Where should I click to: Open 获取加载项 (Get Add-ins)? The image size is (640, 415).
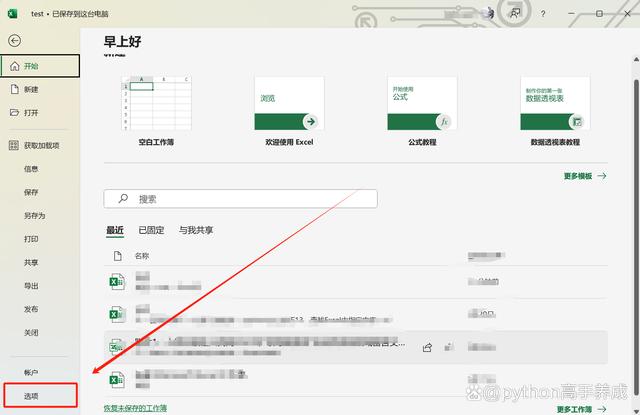(x=42, y=145)
